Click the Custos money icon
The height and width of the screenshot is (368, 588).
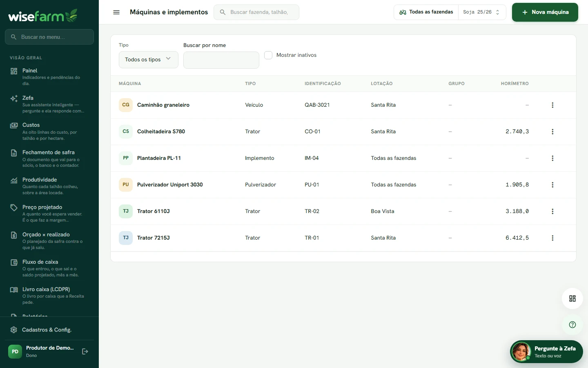[14, 126]
